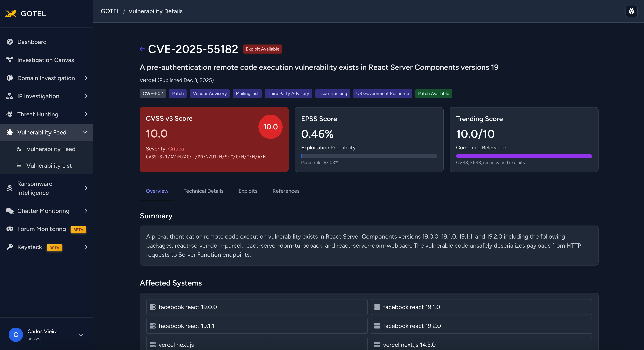Screen dimensions: 644x350
Task: Click the Vulnerability List list icon
Action: tap(19, 166)
